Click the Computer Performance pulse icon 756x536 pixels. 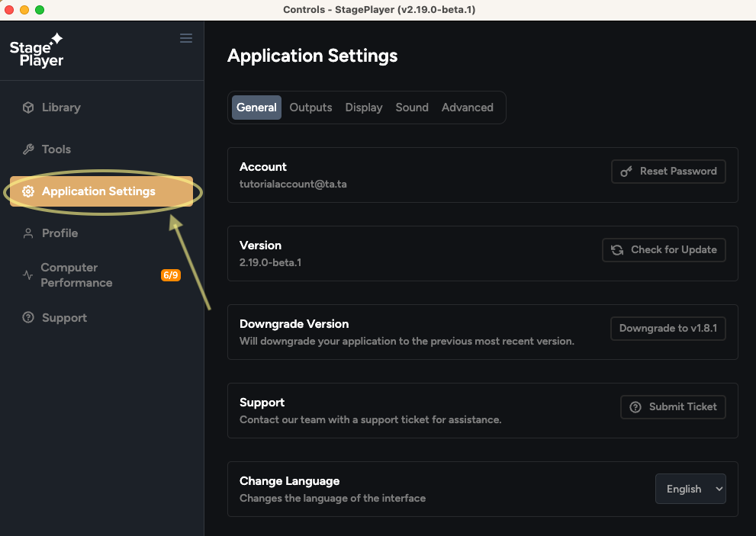point(28,275)
